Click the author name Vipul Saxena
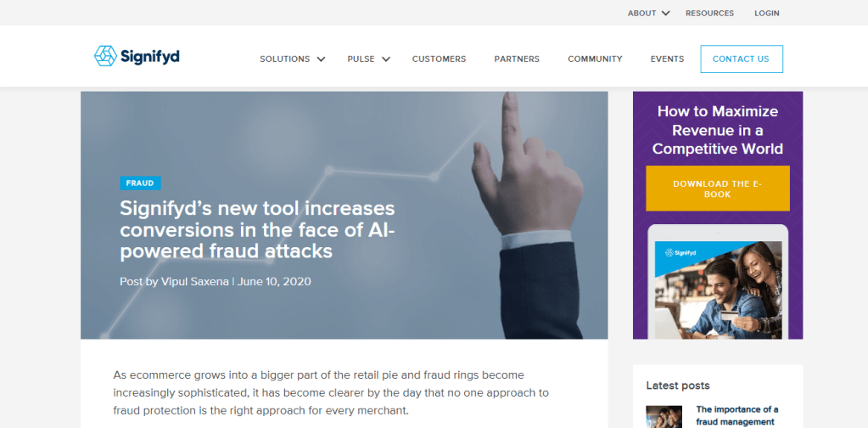Screen dimensions: 868x428 tap(195, 281)
